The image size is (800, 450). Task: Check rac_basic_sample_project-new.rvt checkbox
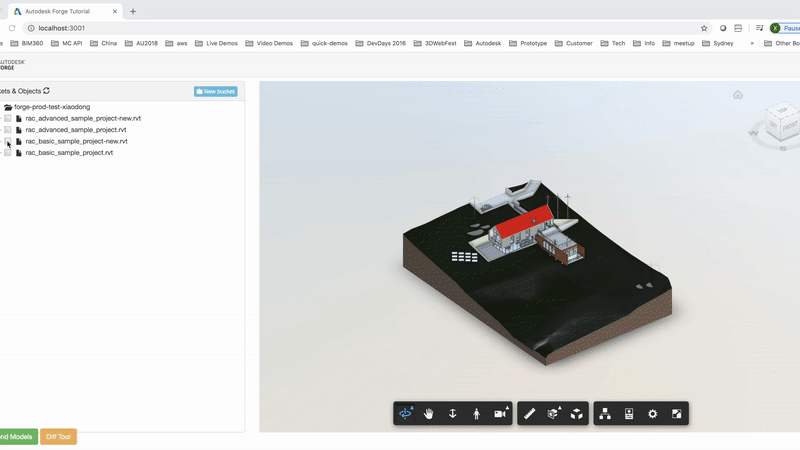click(x=8, y=141)
